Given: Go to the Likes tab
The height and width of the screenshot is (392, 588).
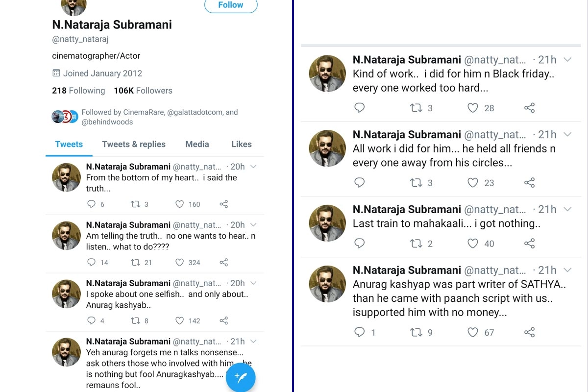Looking at the screenshot, I should pos(242,145).
